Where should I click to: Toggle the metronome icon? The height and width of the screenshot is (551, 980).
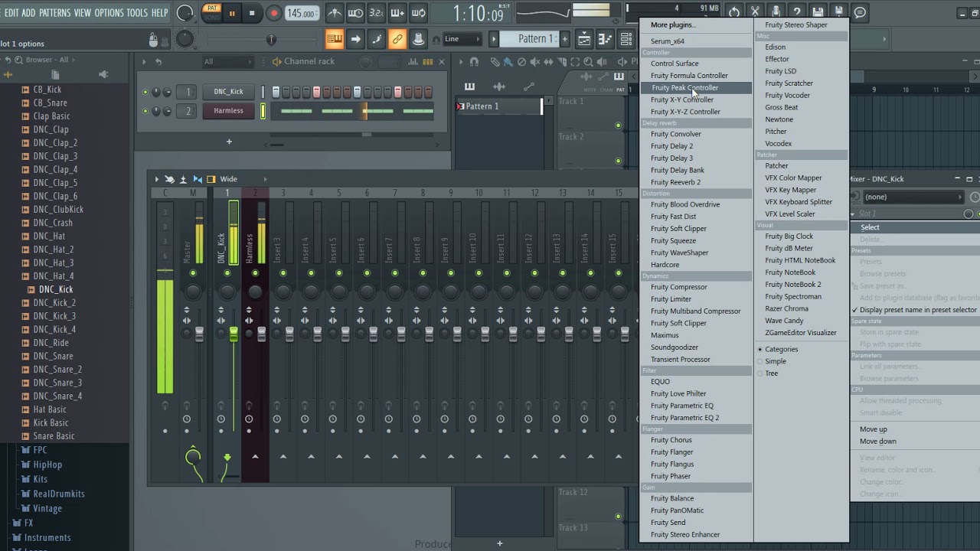pyautogui.click(x=335, y=13)
